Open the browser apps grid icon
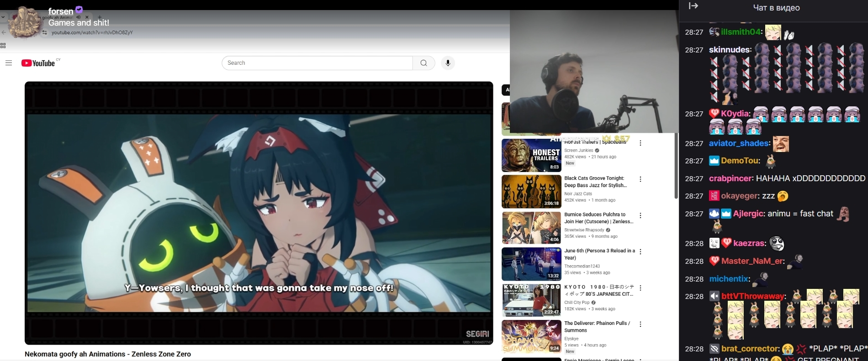Viewport: 868px width, 361px height. [x=3, y=45]
